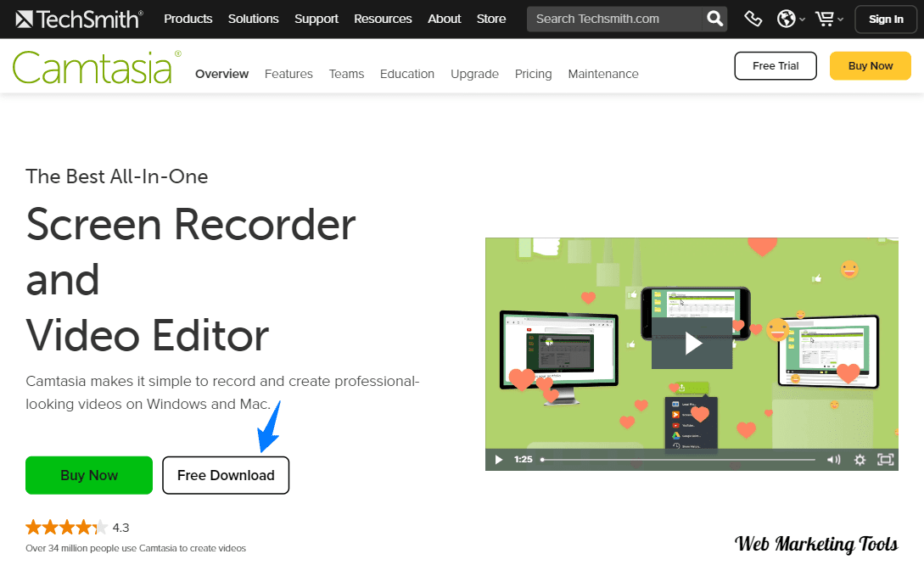Open the Maintenance tab

coord(603,74)
